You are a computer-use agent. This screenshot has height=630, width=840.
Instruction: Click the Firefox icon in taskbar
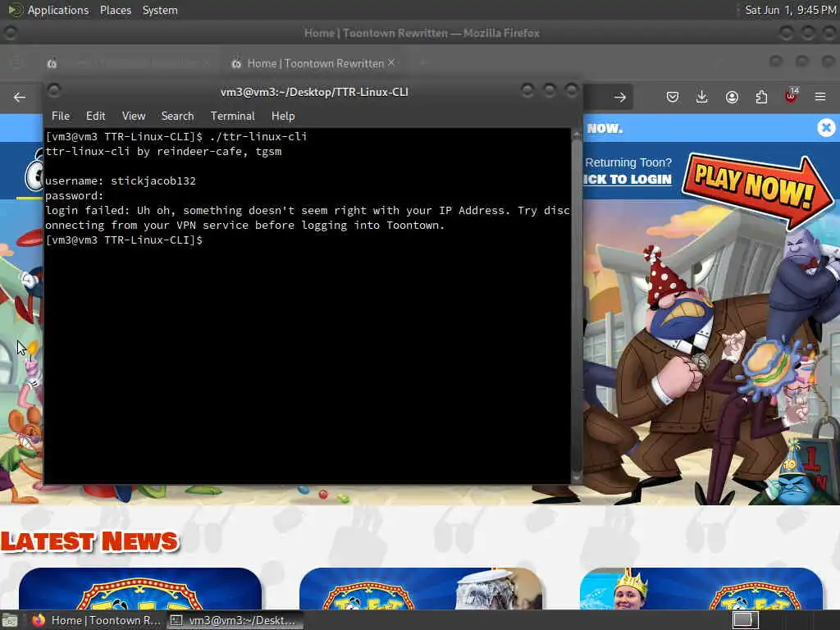click(x=39, y=620)
